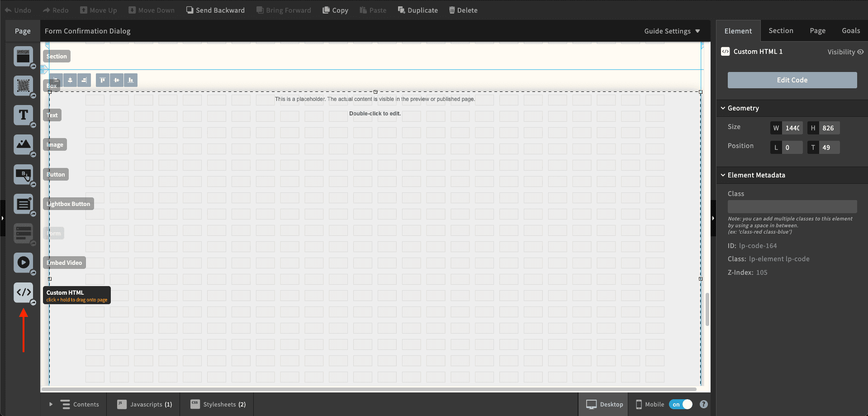The width and height of the screenshot is (868, 416).
Task: Switch to Mobile view
Action: 650,404
